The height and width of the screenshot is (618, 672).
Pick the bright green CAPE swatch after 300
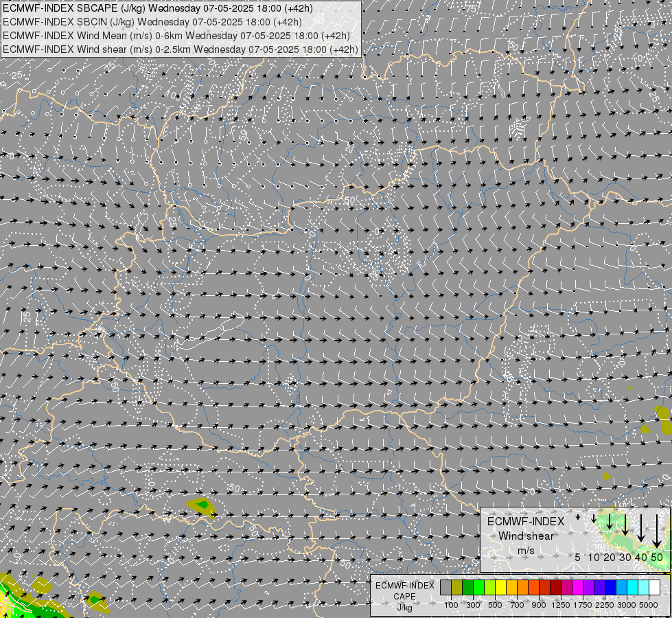pos(479,587)
